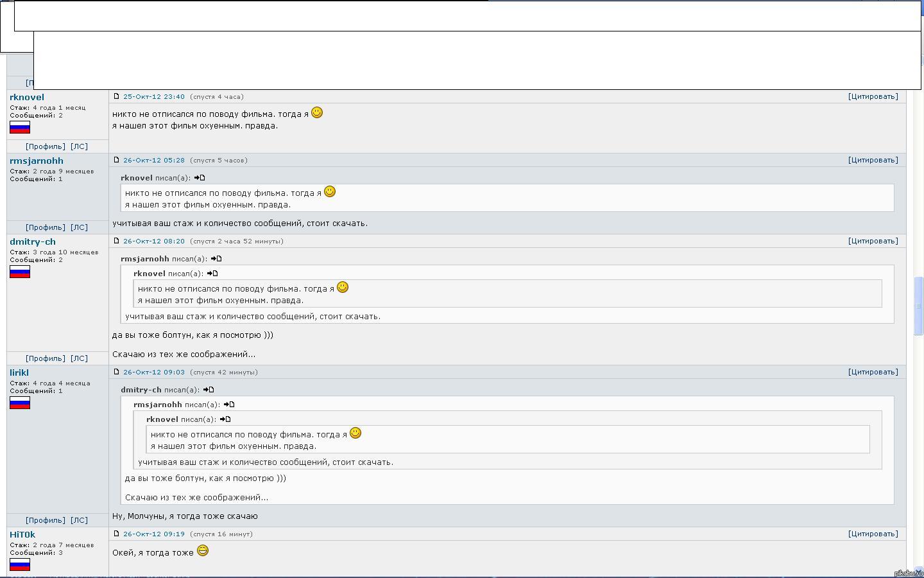Viewport: 924px width, 578px height.
Task: Open the ЛС link below lirikl's info
Action: tap(79, 520)
